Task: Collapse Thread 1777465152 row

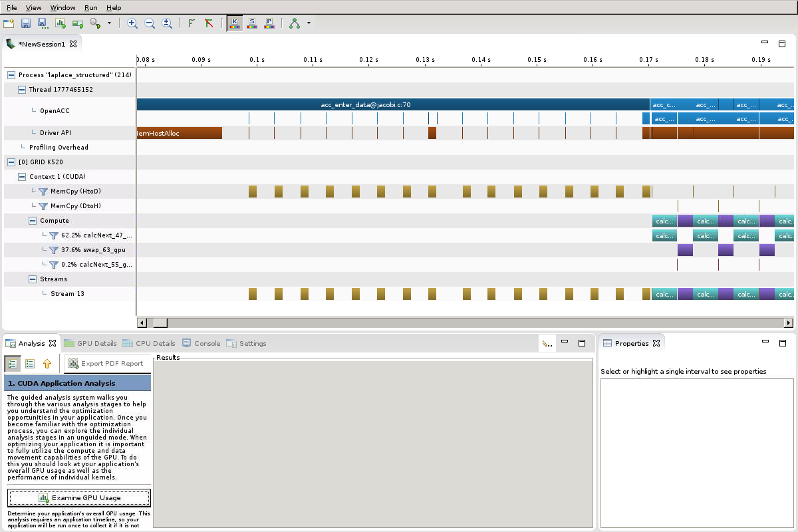Action: [x=22, y=90]
